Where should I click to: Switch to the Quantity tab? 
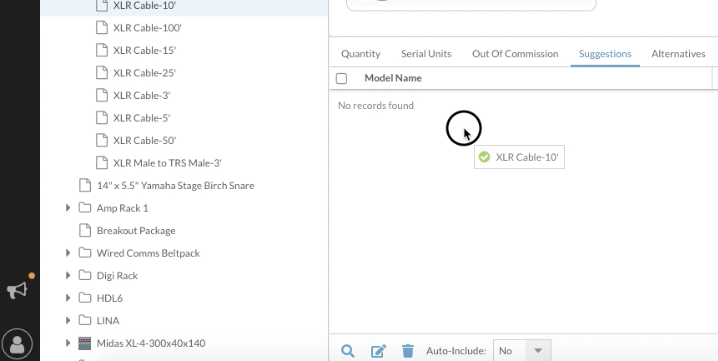click(x=361, y=54)
